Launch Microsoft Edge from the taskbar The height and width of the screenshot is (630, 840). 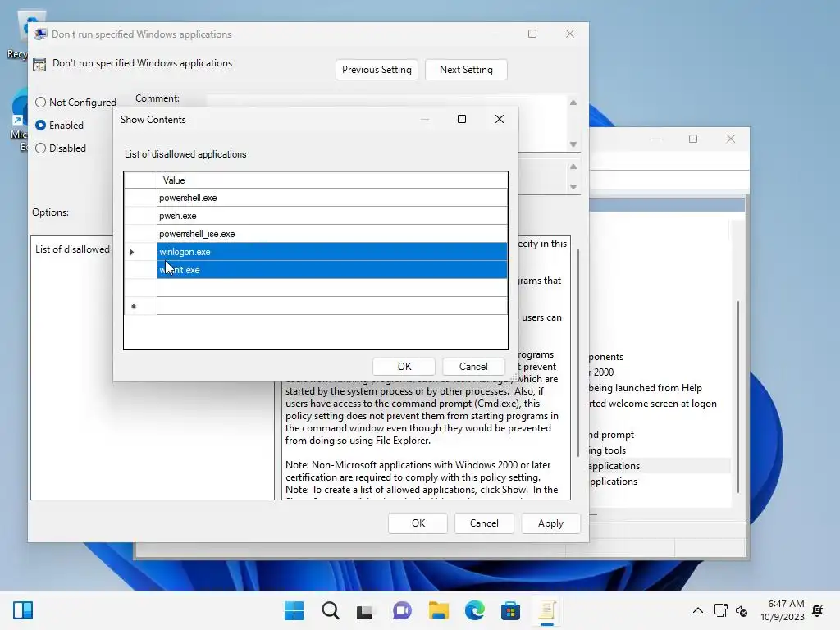475,610
